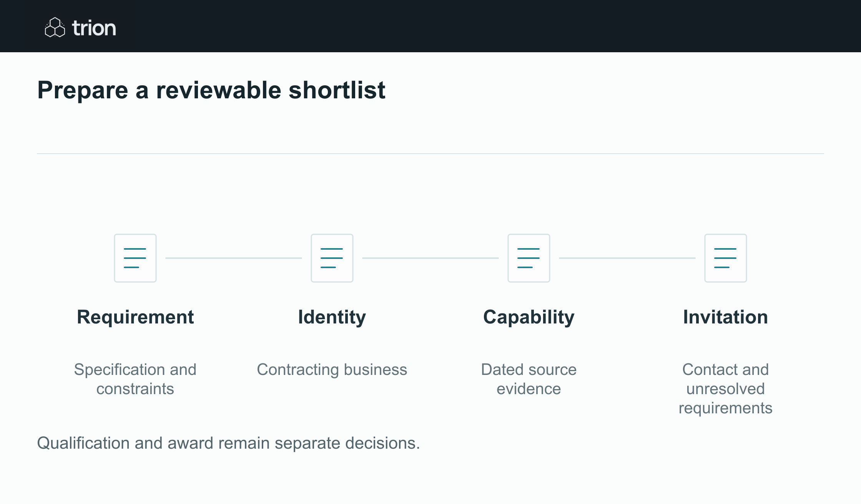This screenshot has width=861, height=504.
Task: Click the Requirement step heading
Action: 135,317
